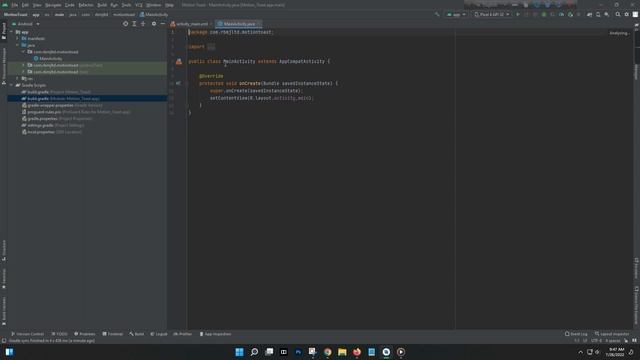The image size is (640, 360).
Task: Open IDE settings gear in toolbar
Action: (627, 14)
